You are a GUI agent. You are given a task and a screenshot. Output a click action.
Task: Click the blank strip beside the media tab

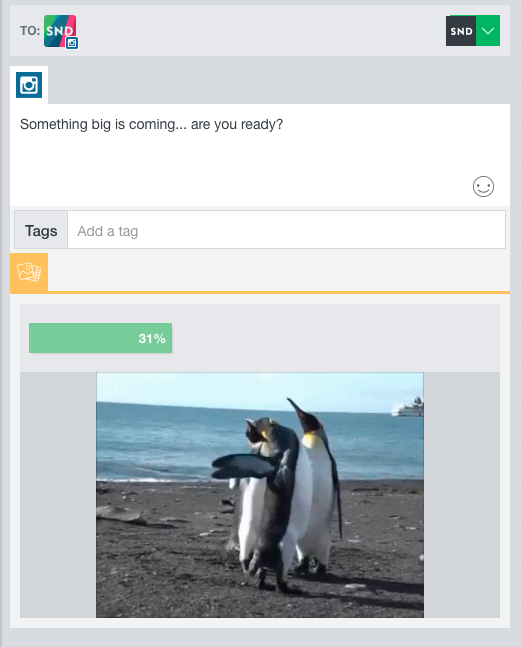point(279,272)
